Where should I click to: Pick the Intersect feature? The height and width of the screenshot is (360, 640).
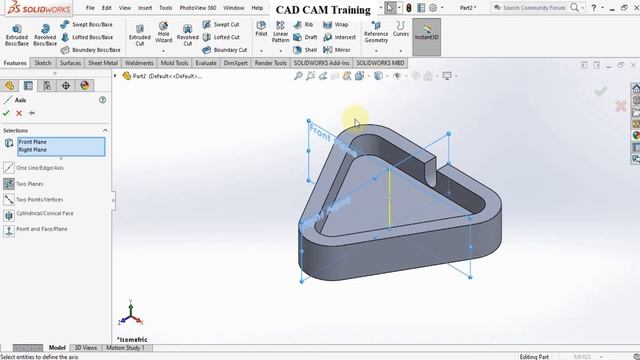coord(339,37)
